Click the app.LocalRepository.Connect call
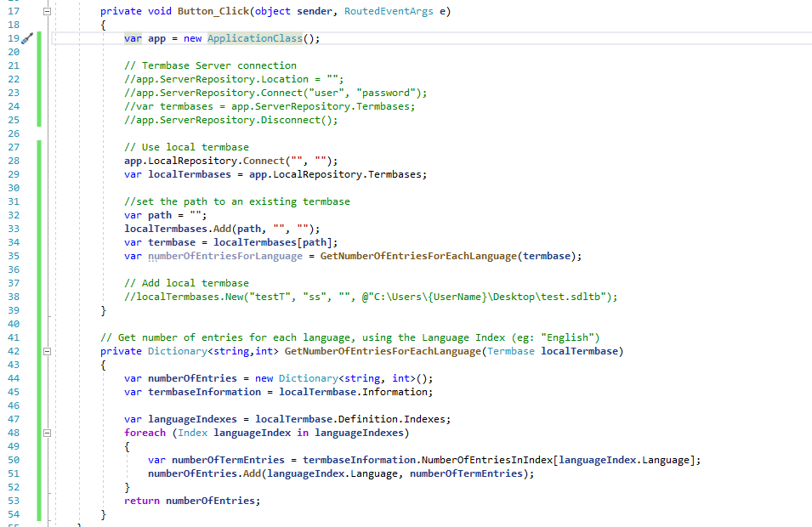Viewport: 812px width, 527px height. point(230,161)
